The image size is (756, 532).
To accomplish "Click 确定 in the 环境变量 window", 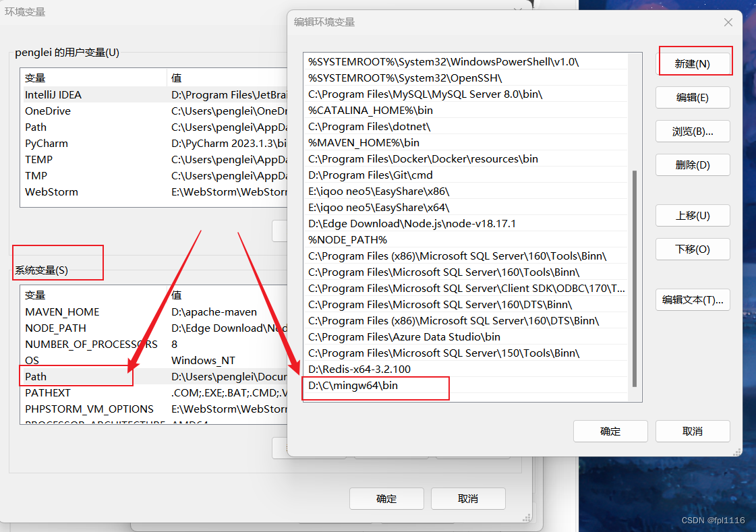I will pos(386,499).
